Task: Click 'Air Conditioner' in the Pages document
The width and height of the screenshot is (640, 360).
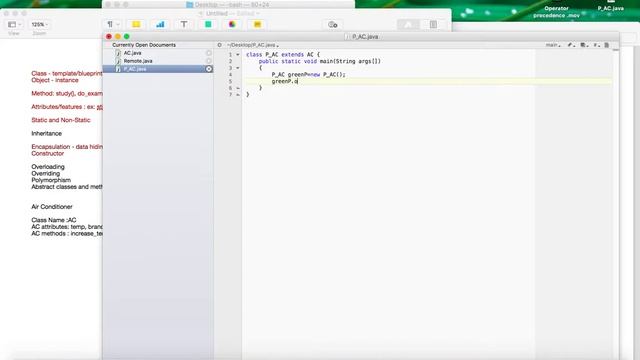Action: [52, 207]
